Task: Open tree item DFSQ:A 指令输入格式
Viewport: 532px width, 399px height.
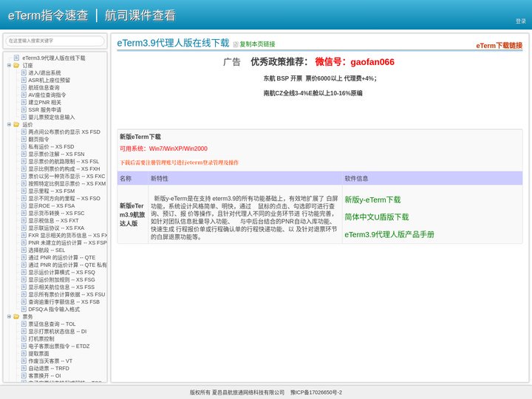Action: point(54,310)
